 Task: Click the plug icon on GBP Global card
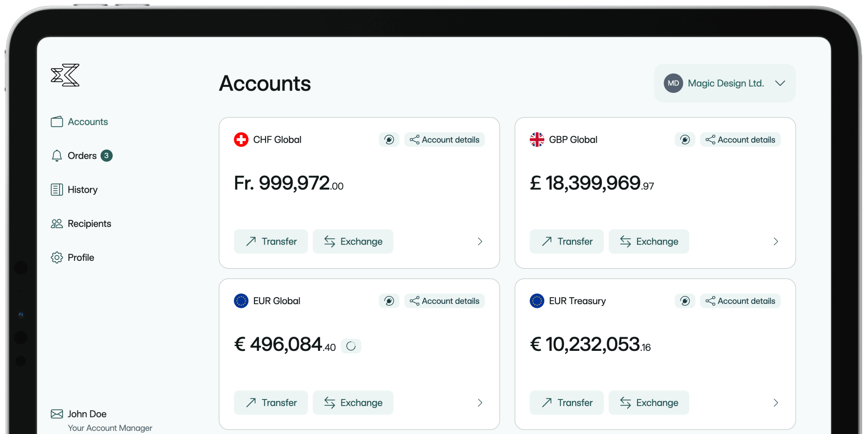pos(685,140)
